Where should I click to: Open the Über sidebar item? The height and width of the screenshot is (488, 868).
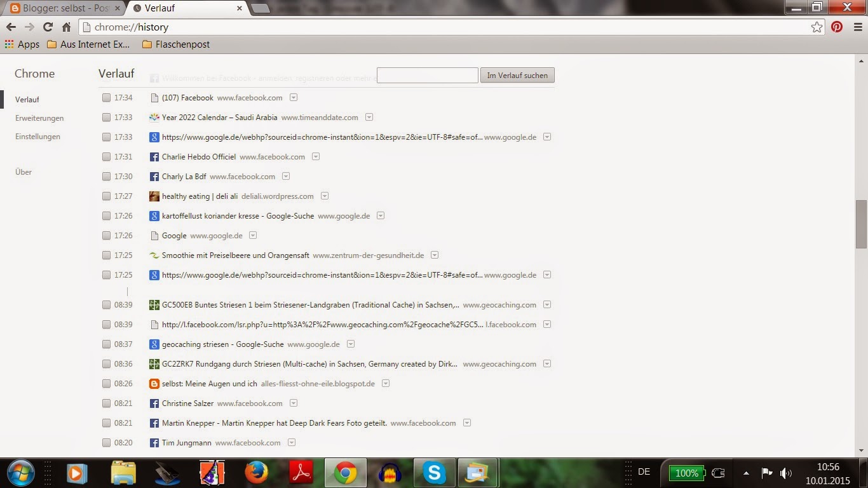tap(24, 172)
